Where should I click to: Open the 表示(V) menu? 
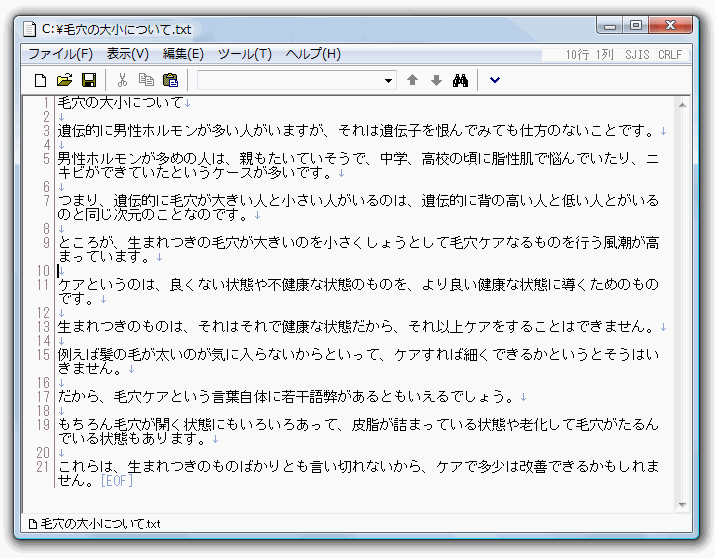tap(128, 54)
